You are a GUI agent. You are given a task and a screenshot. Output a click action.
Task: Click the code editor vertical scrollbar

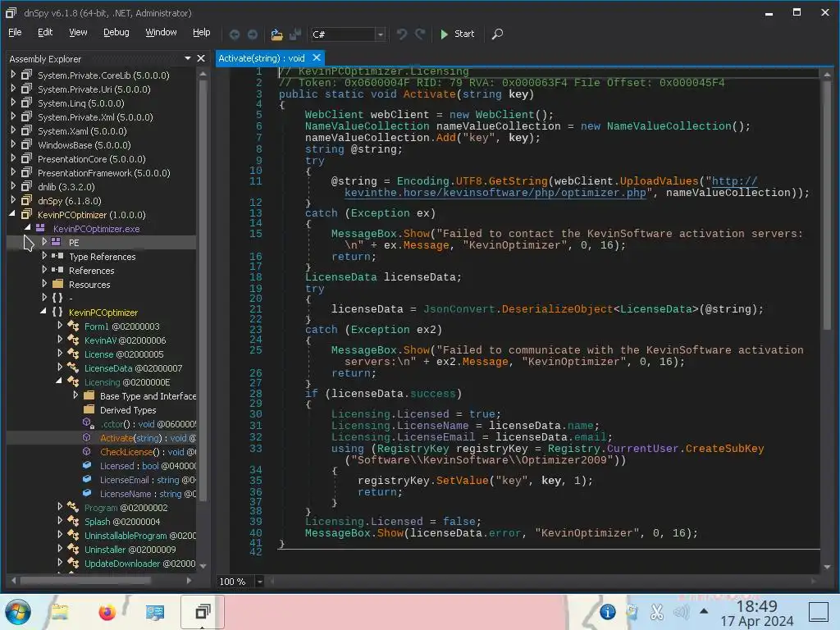coord(827,203)
